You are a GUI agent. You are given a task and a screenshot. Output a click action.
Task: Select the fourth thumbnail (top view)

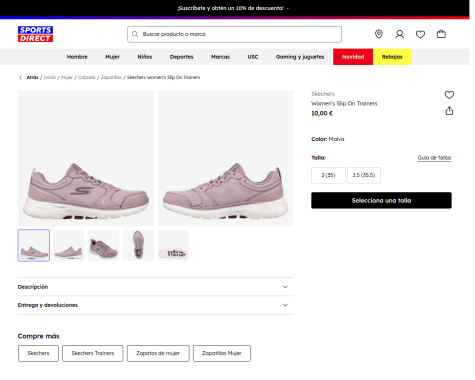click(x=138, y=245)
